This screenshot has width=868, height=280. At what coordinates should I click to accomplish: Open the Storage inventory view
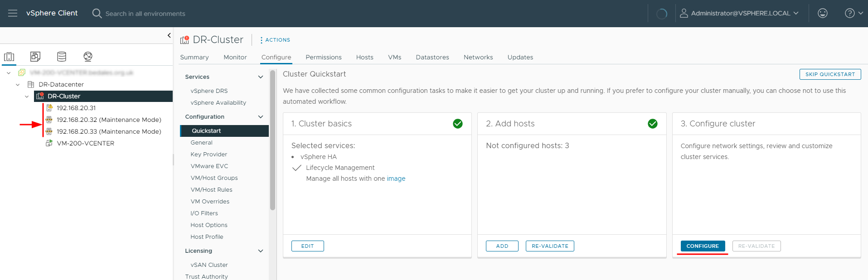click(x=62, y=57)
